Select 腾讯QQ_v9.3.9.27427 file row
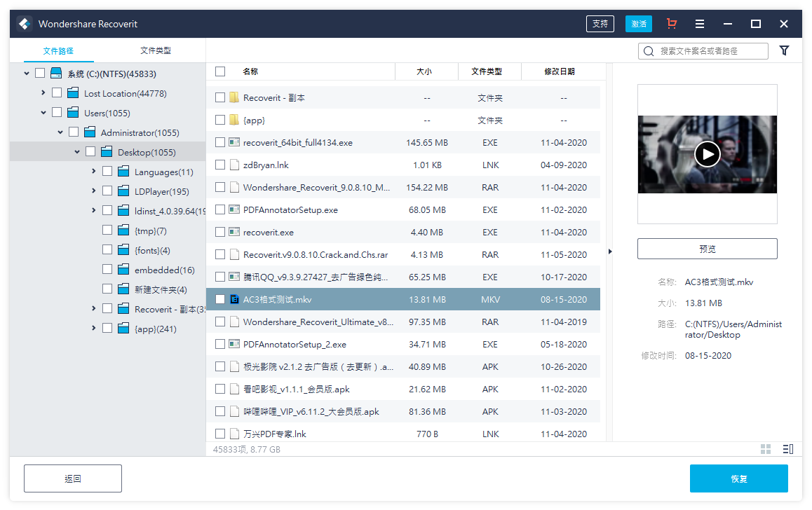 pos(403,277)
